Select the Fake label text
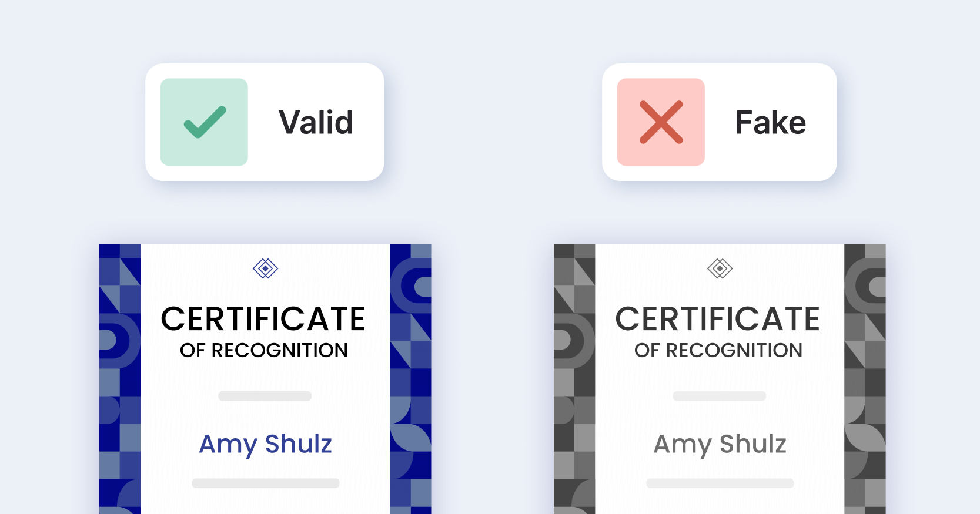This screenshot has height=514, width=980. point(770,123)
